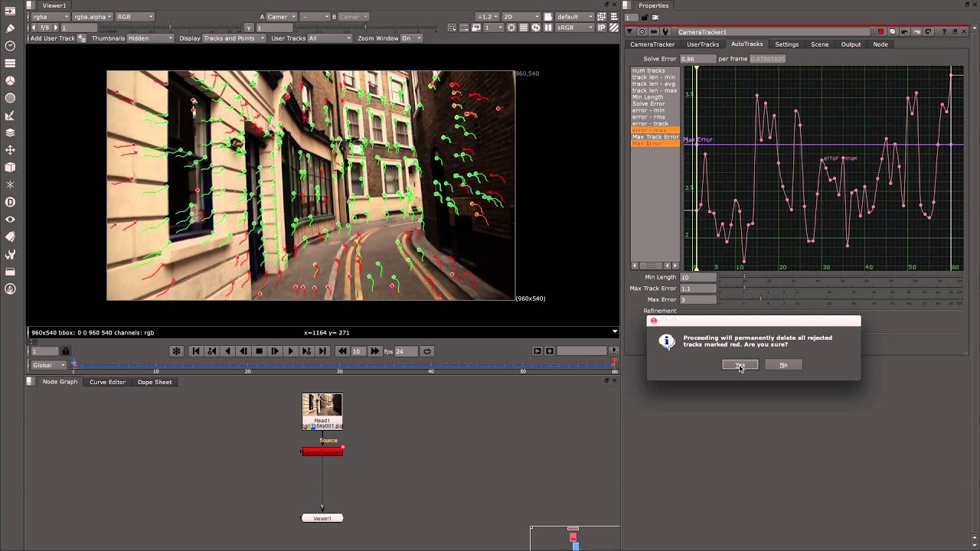Open the rgba channel layer dropdown
Screen dimensions: 980x551
pyautogui.click(x=49, y=17)
